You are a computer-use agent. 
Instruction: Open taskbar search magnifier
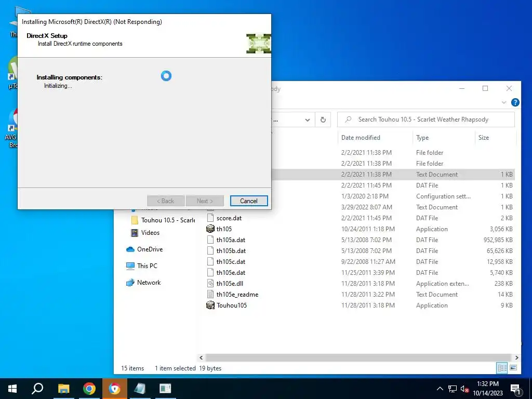point(37,389)
